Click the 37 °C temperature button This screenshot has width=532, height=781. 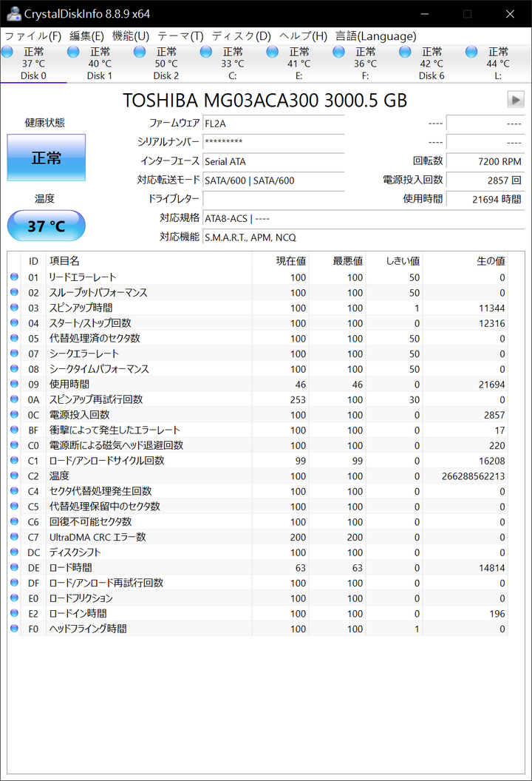coord(47,226)
